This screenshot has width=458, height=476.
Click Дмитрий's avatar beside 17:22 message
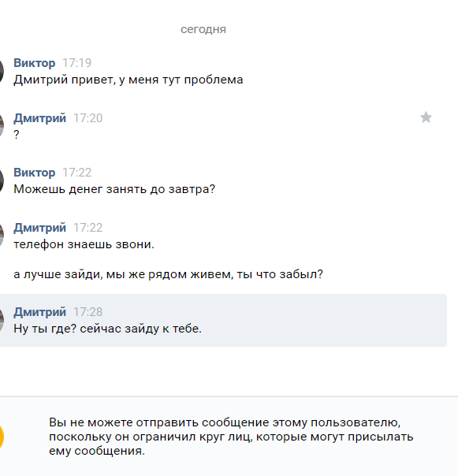pos(2,236)
